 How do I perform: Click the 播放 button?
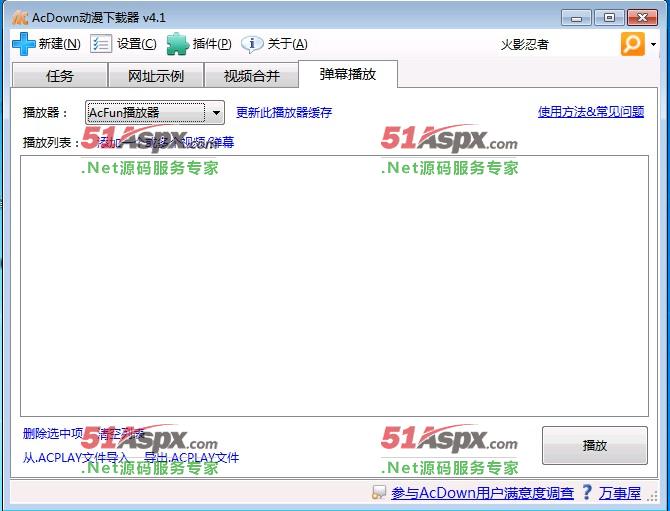tap(595, 446)
